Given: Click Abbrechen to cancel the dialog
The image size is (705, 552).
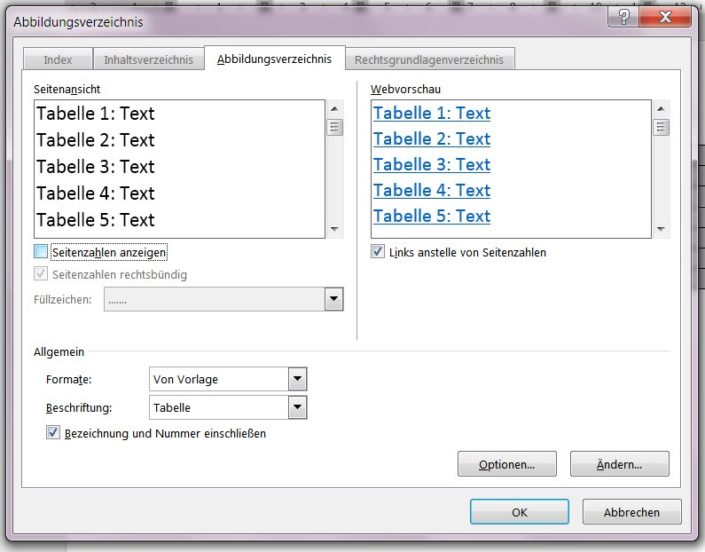Looking at the screenshot, I should tap(632, 512).
